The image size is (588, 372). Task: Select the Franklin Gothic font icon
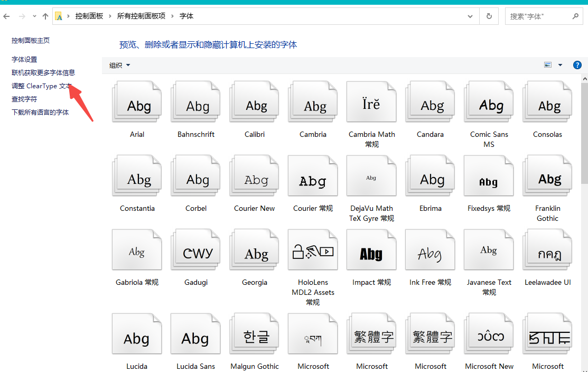[x=547, y=176]
